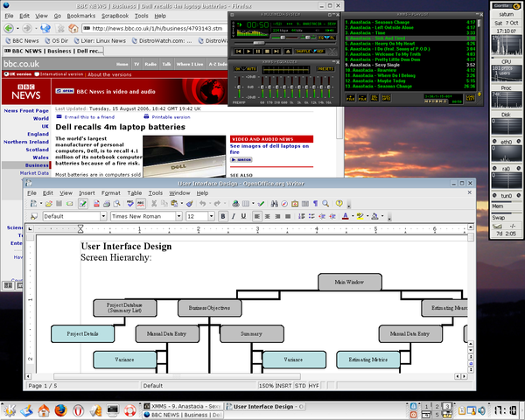Open Background Color dropdown arrow in Writer

(382, 216)
